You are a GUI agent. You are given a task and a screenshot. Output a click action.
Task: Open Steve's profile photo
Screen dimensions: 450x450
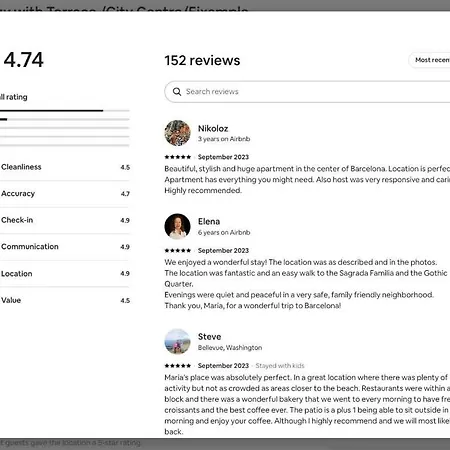pyautogui.click(x=177, y=341)
